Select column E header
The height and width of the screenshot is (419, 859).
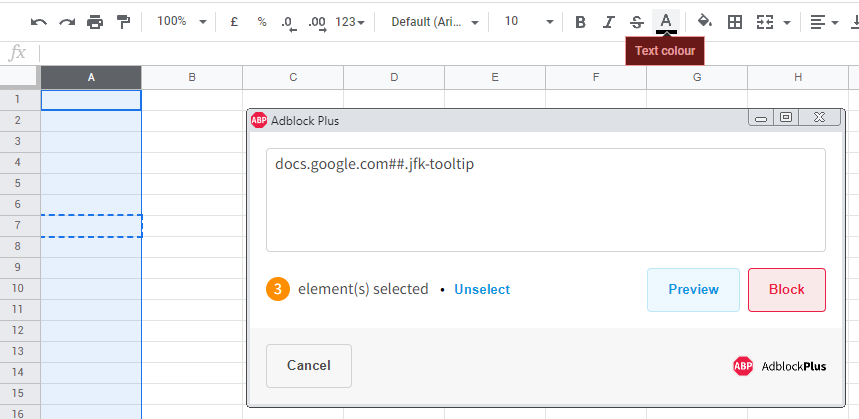pos(495,78)
